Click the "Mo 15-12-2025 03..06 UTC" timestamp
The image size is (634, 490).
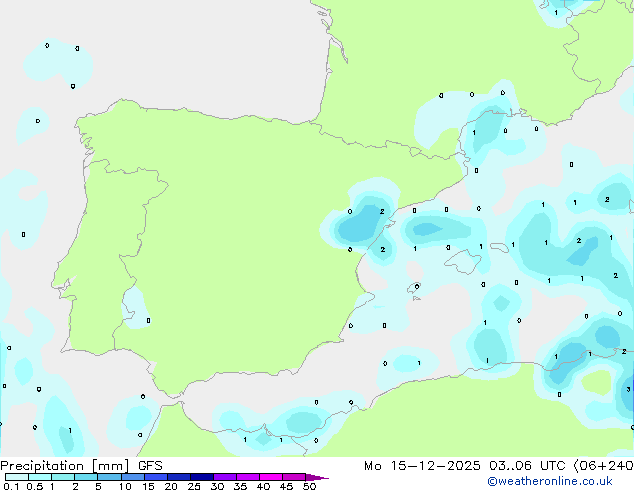[465, 466]
